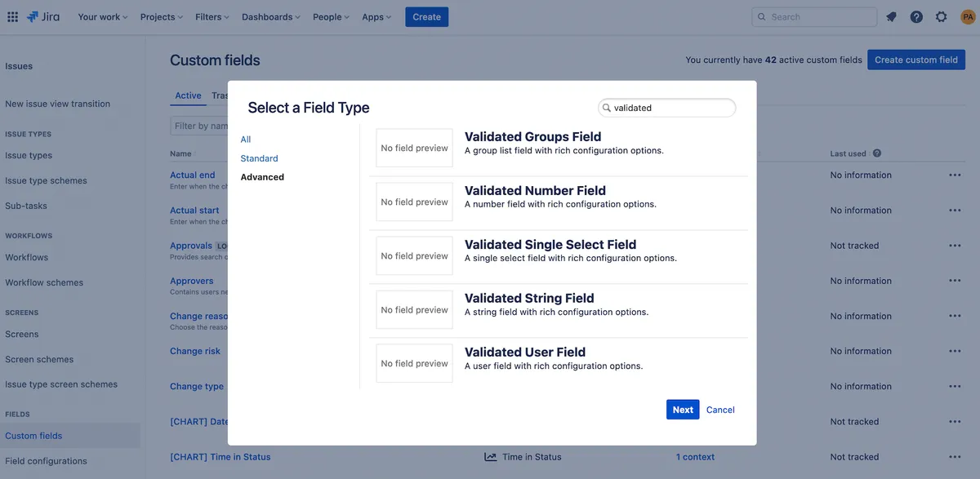Click the Filter by name input
Image resolution: width=980 pixels, height=479 pixels.
[199, 126]
